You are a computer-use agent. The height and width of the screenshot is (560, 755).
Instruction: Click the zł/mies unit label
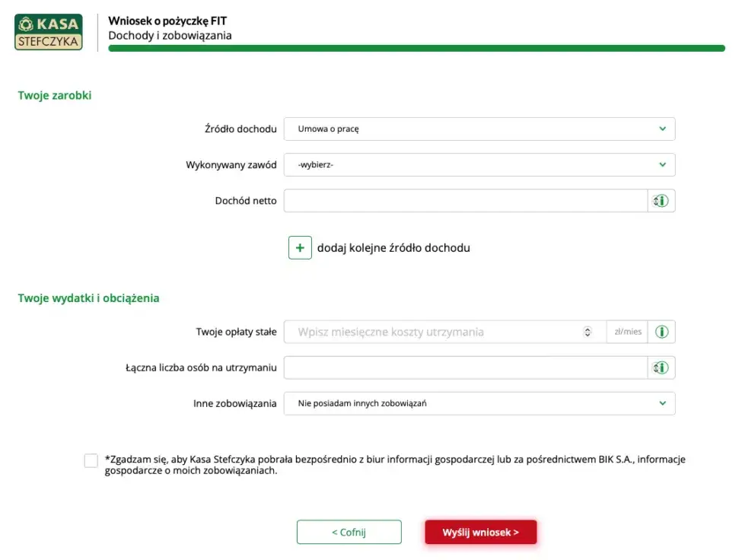[x=628, y=332]
